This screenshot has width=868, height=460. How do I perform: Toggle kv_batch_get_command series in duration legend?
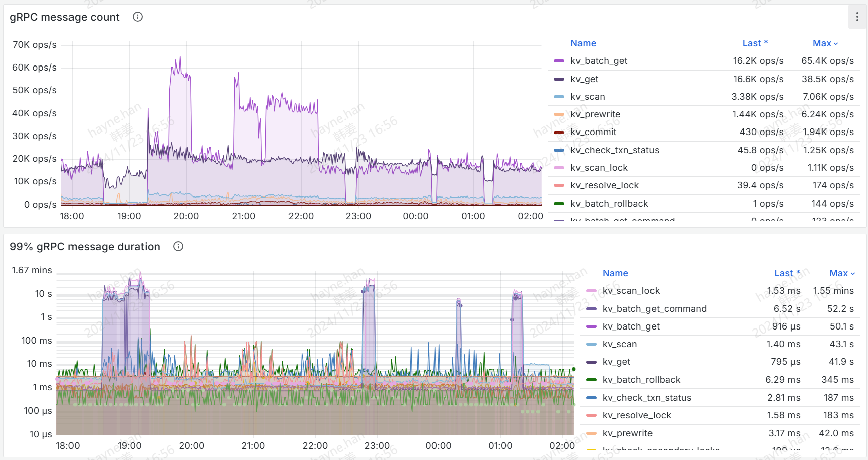pyautogui.click(x=655, y=309)
